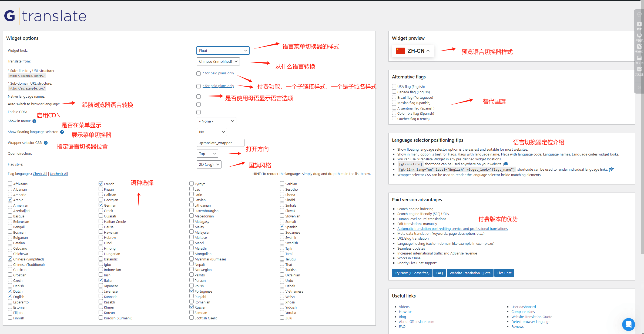The image size is (644, 334).
Task: Open the Reviews link
Action: pos(517,327)
